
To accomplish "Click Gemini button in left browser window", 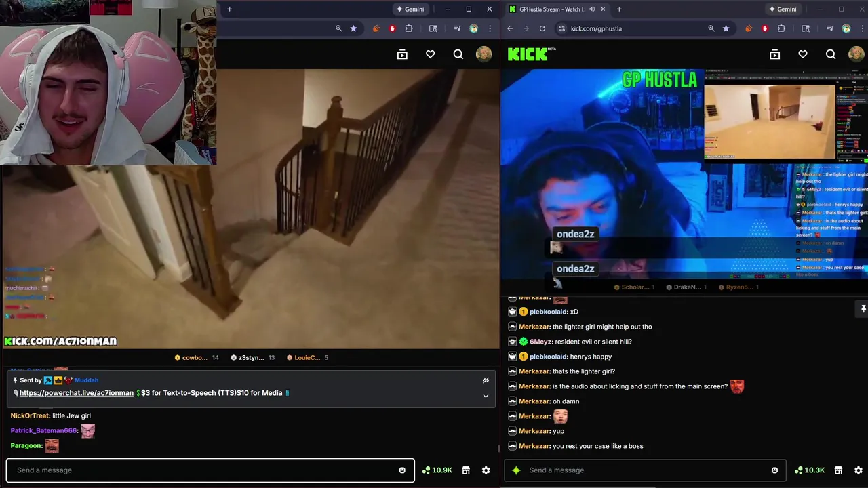I will point(411,9).
